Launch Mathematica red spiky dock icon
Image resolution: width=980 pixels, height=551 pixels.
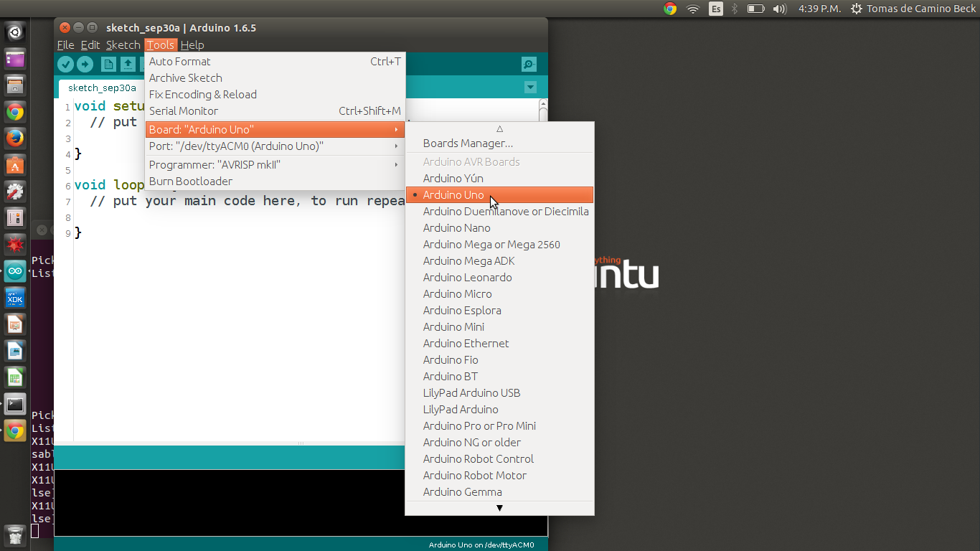15,245
